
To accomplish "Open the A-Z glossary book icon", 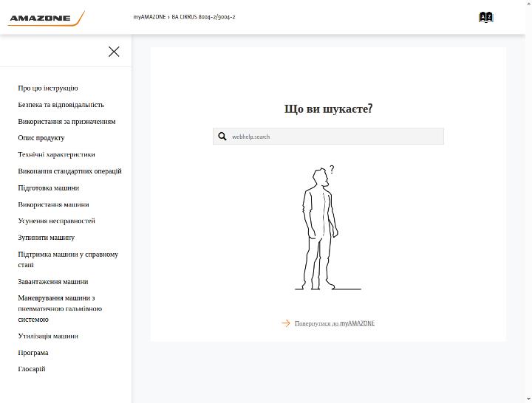I will coord(486,17).
